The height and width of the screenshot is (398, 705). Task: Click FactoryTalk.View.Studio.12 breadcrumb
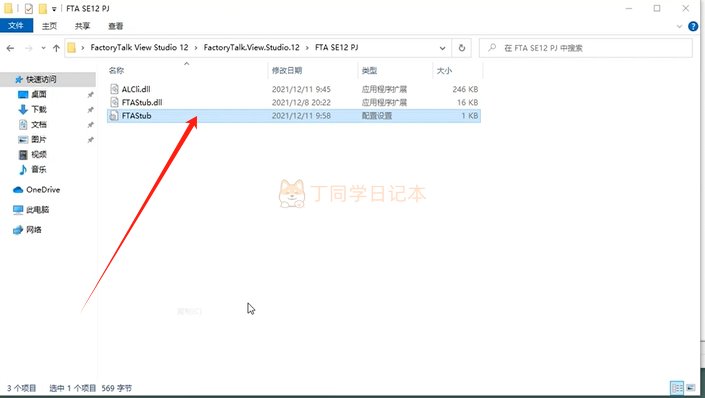tap(251, 47)
